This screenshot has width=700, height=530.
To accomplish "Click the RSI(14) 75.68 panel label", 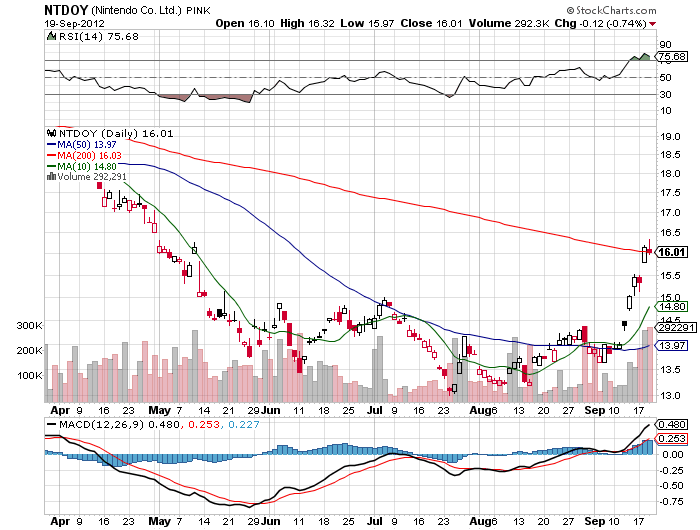I will [x=99, y=36].
